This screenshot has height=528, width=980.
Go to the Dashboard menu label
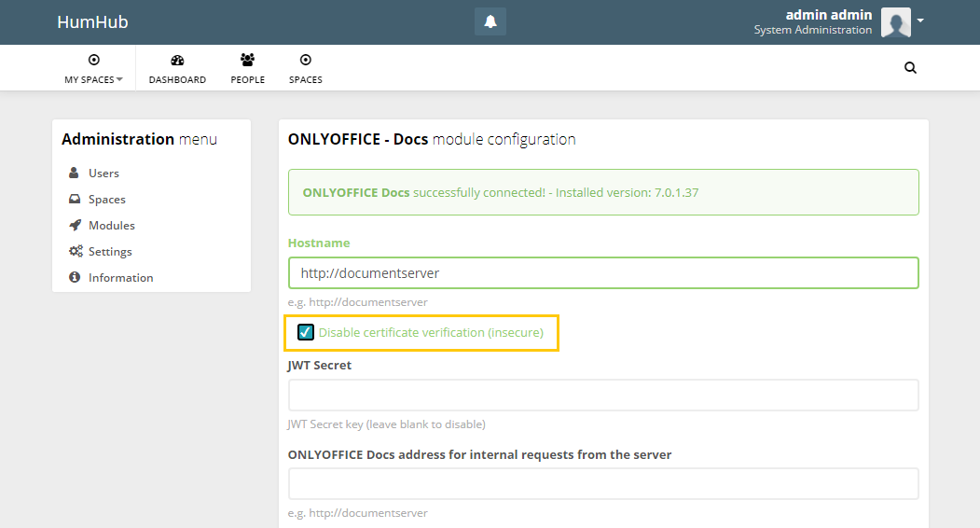[x=177, y=79]
